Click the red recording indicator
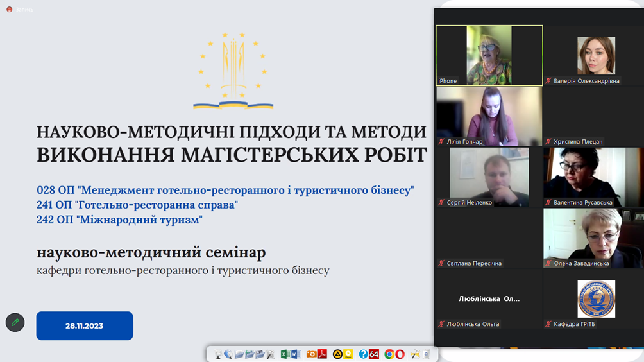Screen dimensions: 644x362 tap(10, 9)
